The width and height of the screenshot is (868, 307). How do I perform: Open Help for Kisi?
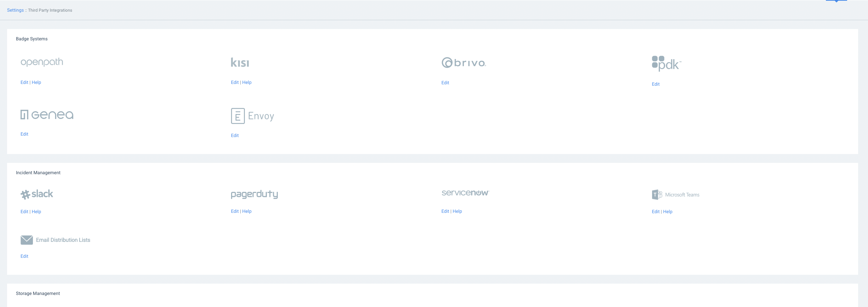pos(247,83)
